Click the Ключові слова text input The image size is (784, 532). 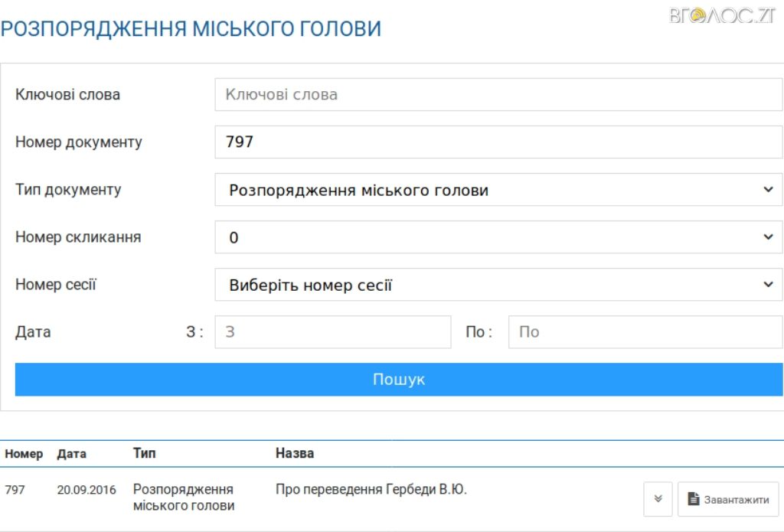pos(498,95)
